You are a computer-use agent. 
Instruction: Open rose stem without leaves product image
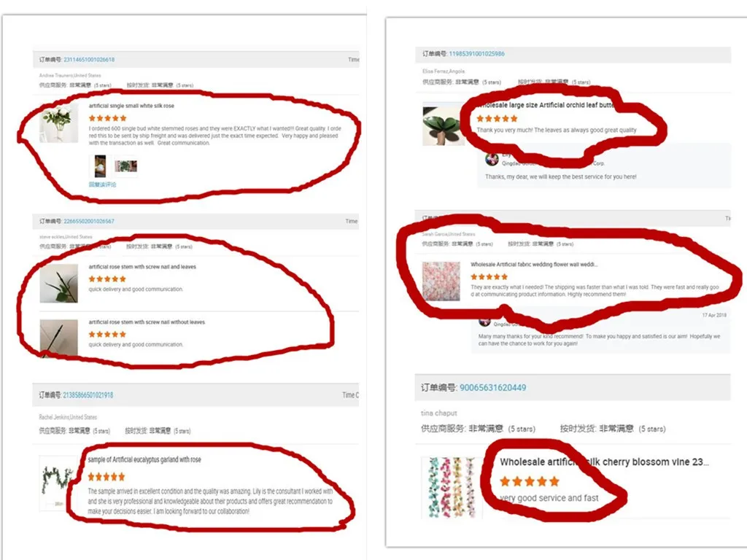[58, 338]
